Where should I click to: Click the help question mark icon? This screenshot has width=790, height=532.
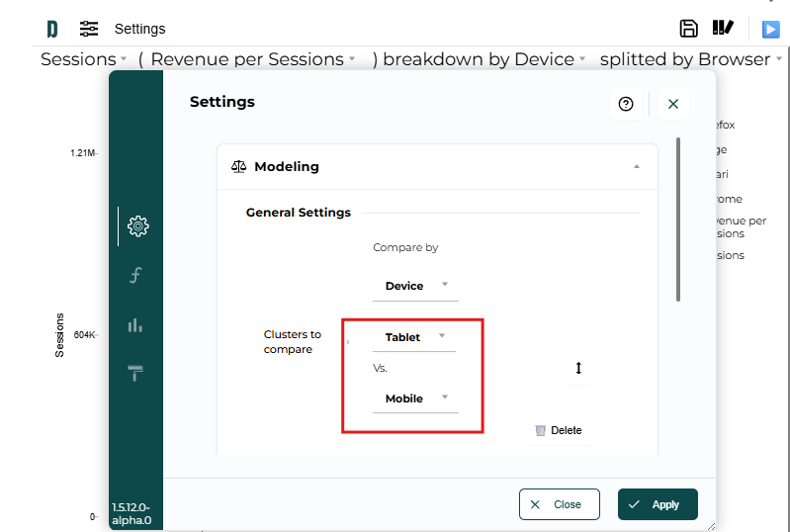coord(625,104)
